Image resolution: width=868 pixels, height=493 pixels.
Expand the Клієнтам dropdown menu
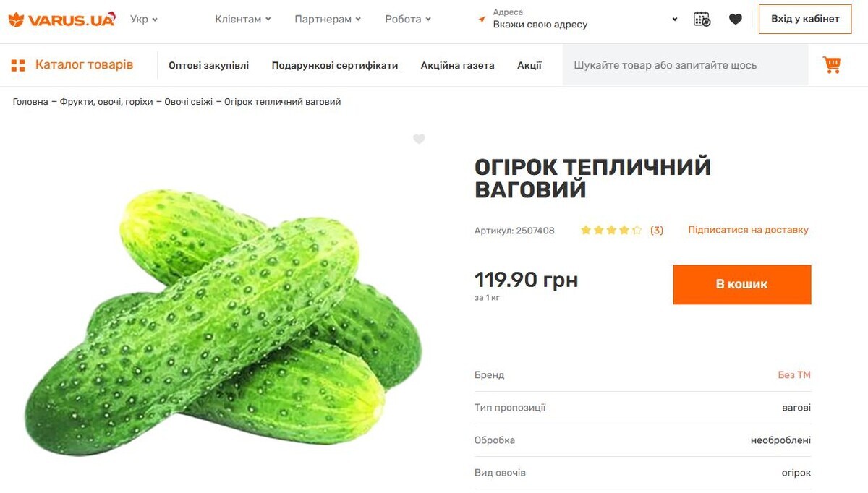(x=243, y=20)
